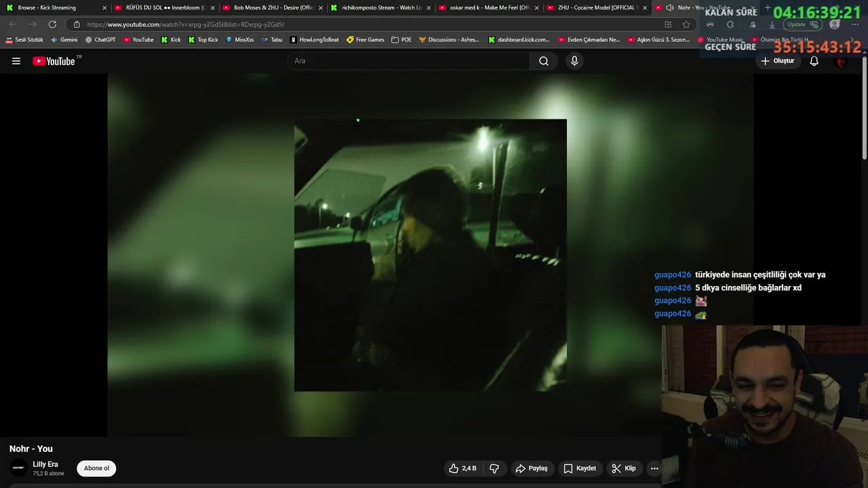Open the Lilly Era channel name link

[45, 464]
